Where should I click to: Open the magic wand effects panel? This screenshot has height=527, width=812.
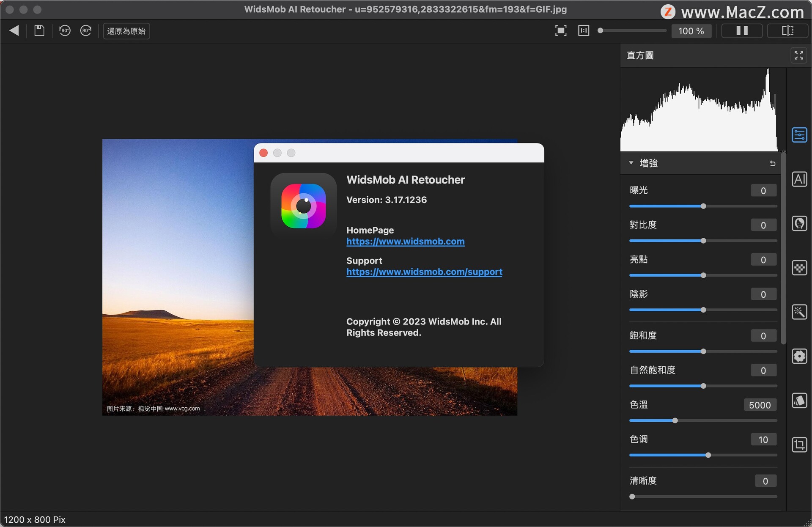(x=799, y=312)
